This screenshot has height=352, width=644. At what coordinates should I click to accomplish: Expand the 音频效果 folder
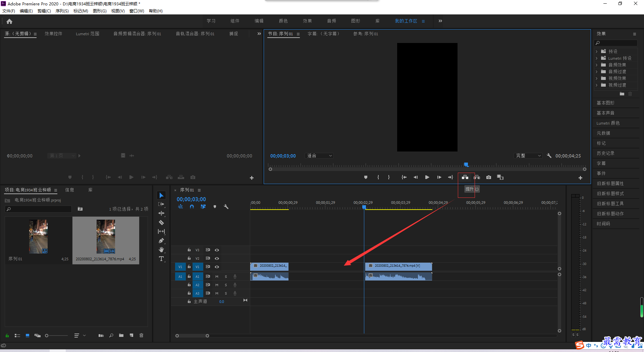pyautogui.click(x=596, y=65)
